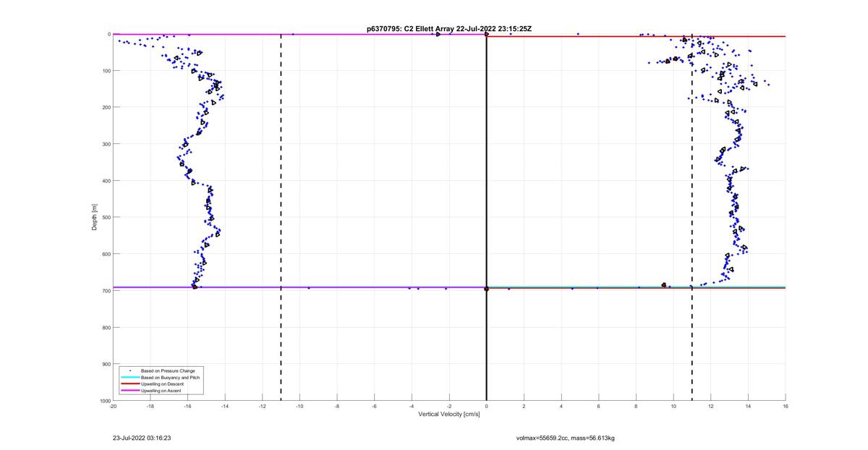Click the solid black zero-velocity vertical line
Screen dimensions: 868x450
click(x=487, y=217)
